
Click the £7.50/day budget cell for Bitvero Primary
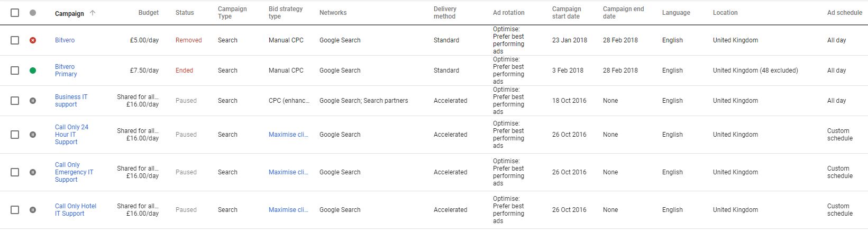tap(144, 70)
